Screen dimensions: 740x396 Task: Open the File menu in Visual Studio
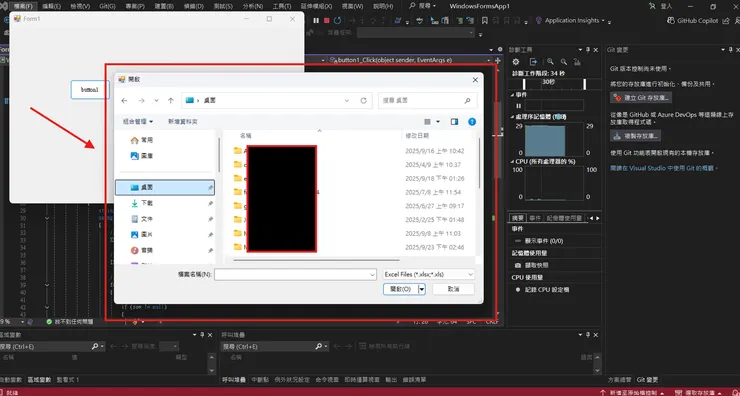coord(24,6)
